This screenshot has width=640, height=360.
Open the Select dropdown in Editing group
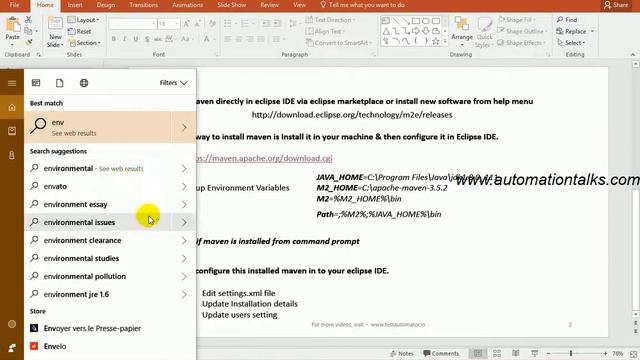[x=571, y=42]
